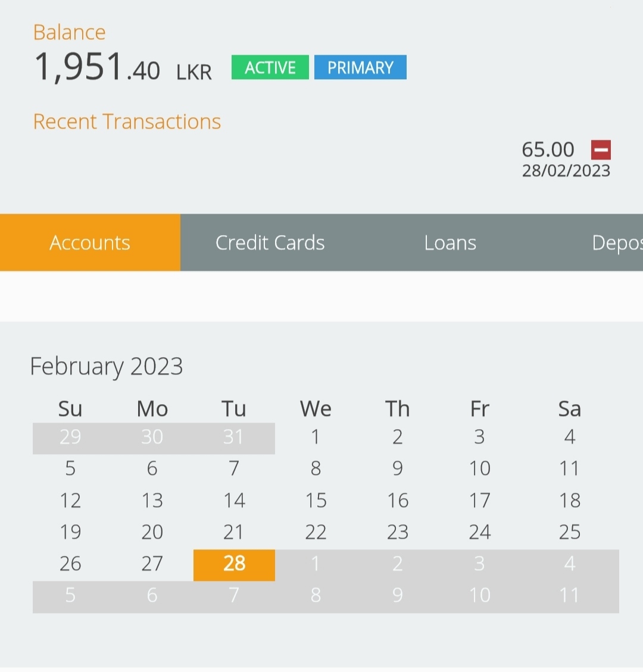Click the blue PRIMARY badge
The image size is (643, 672).
(x=360, y=67)
